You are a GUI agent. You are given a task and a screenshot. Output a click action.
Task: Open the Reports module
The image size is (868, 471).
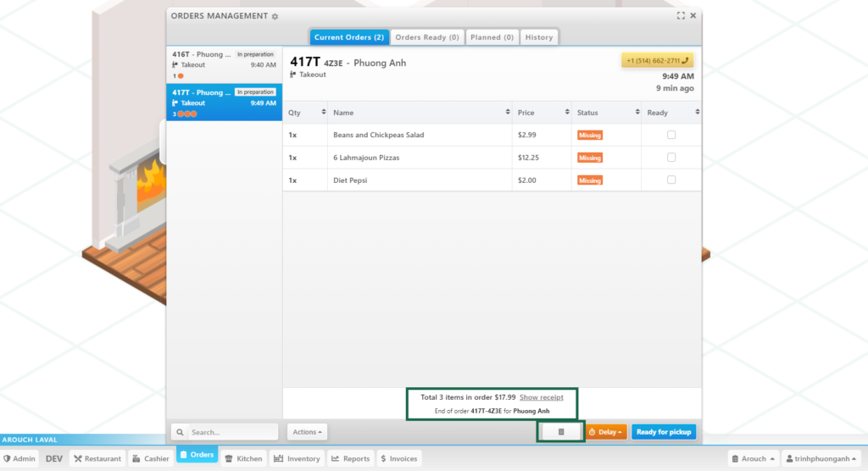point(349,458)
